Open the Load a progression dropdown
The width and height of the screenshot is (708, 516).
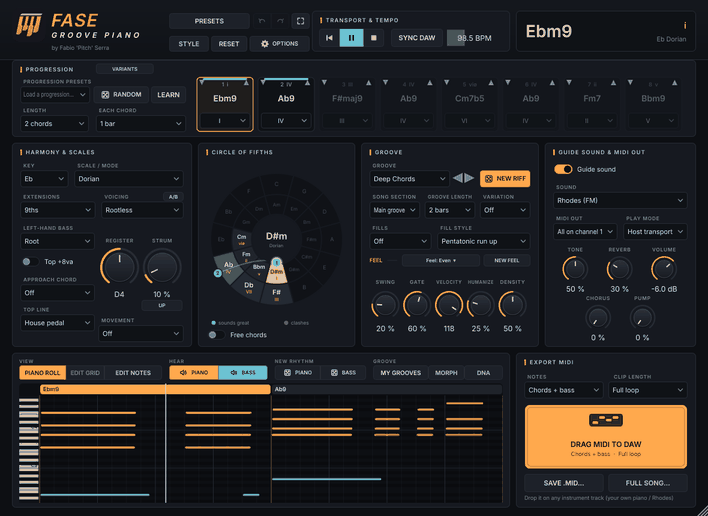(x=55, y=95)
